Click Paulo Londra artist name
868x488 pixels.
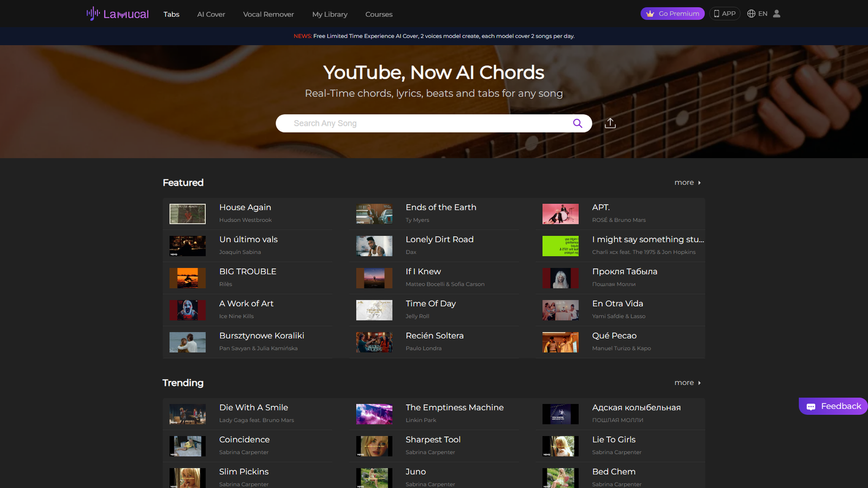tap(424, 349)
